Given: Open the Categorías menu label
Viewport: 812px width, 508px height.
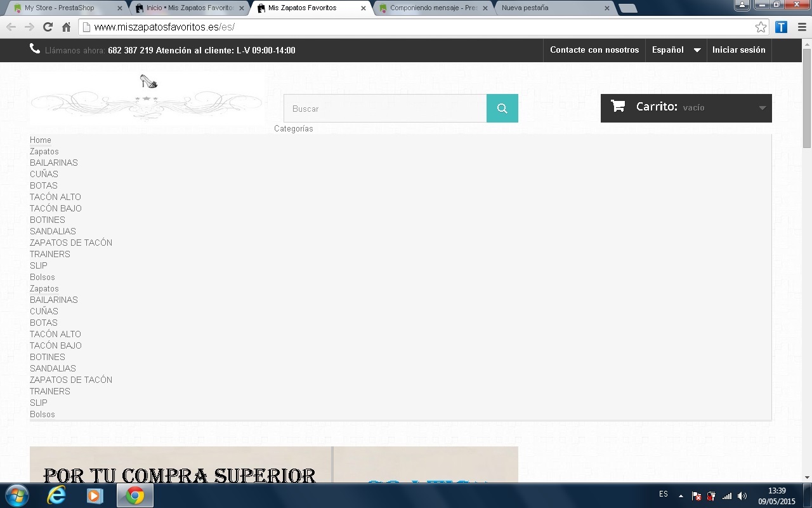Looking at the screenshot, I should point(294,129).
